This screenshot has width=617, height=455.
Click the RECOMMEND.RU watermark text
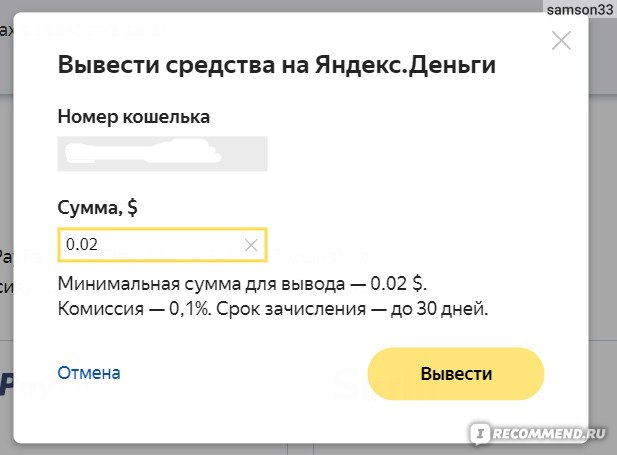[x=549, y=433]
